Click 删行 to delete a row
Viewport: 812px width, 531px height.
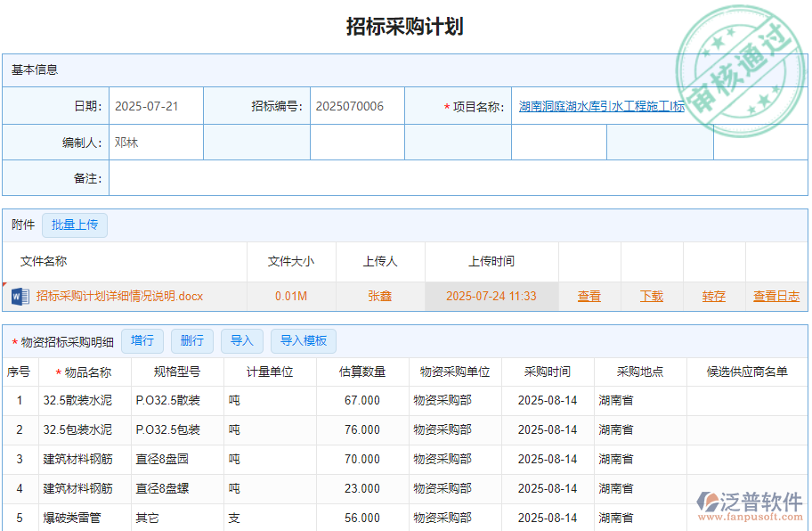click(191, 340)
